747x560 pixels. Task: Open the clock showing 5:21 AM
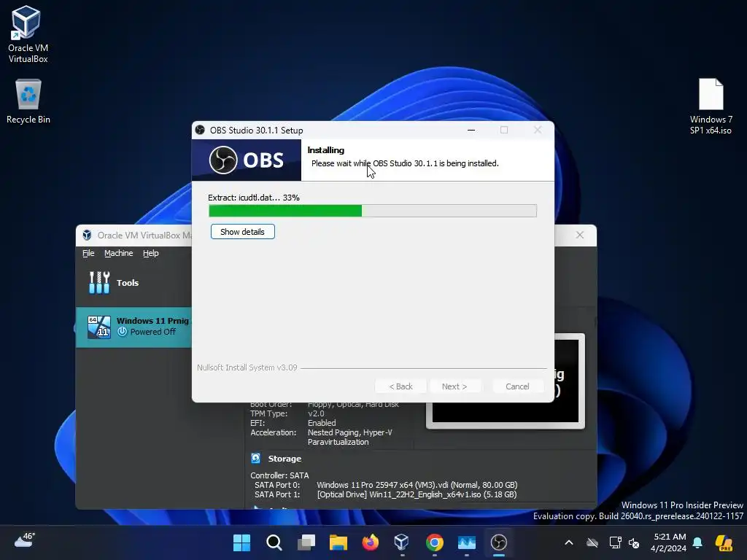click(670, 542)
